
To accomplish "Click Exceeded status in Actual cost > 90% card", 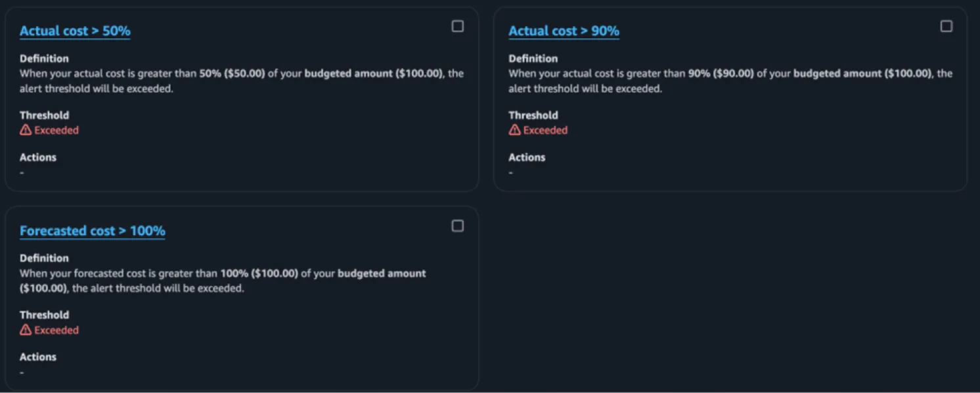I will [545, 130].
